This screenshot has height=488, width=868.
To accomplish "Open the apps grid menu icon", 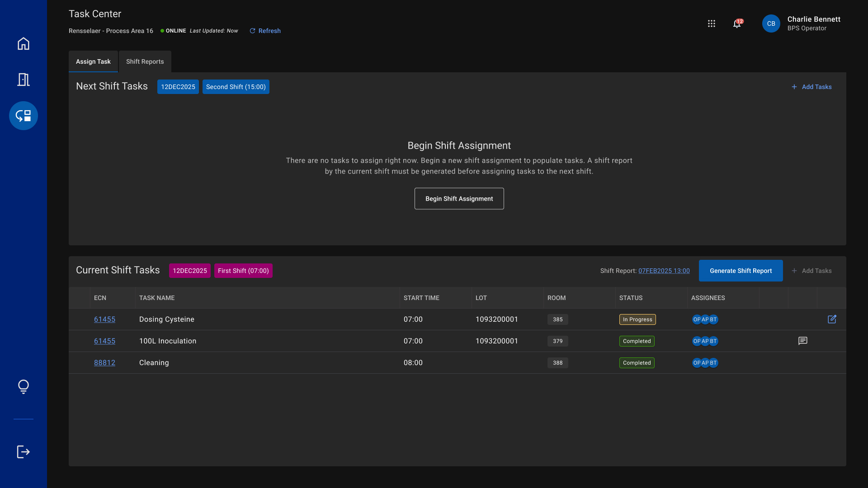I will click(x=712, y=23).
